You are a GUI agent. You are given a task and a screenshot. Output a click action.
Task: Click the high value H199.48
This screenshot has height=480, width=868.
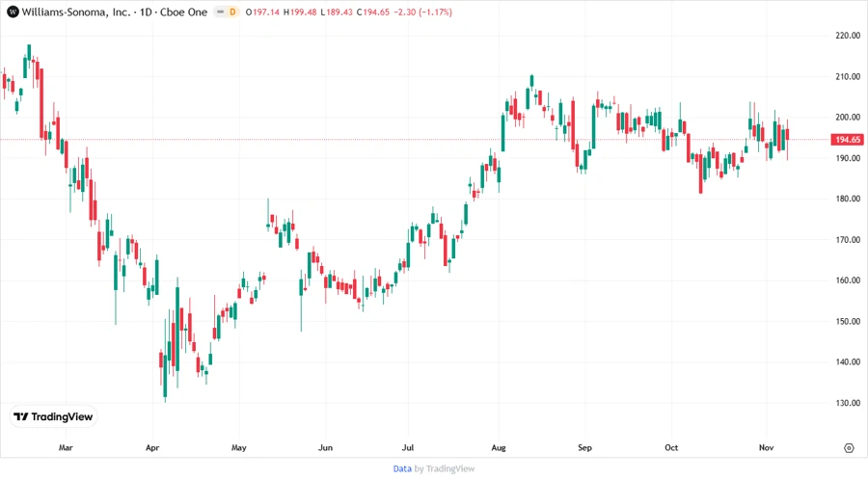pos(300,13)
